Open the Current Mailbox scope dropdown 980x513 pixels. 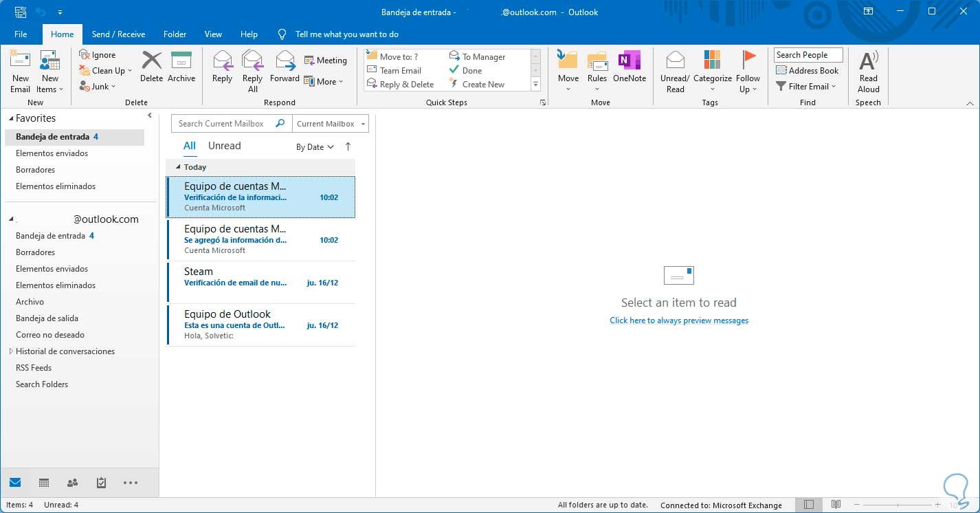(x=331, y=124)
